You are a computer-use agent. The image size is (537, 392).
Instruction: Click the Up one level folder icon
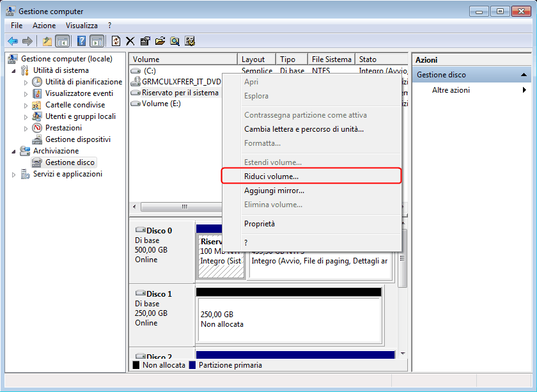click(x=47, y=42)
